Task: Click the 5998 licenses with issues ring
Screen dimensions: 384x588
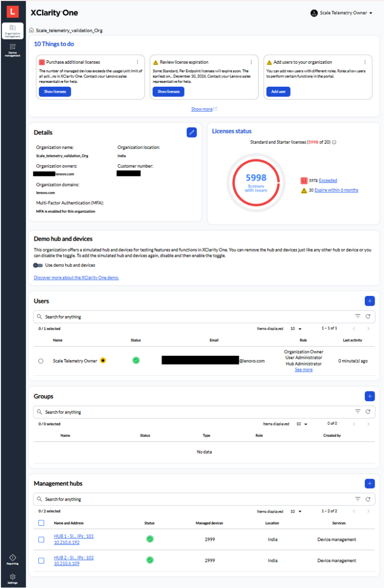Action: coord(256,182)
